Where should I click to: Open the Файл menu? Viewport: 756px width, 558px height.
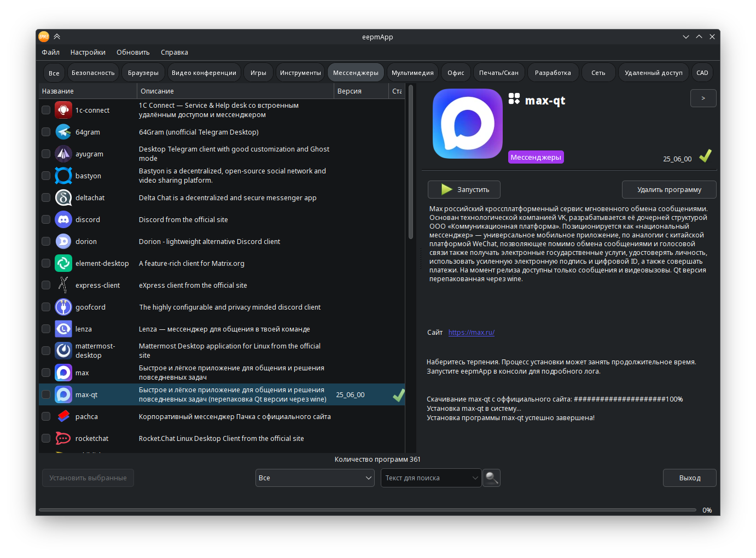pos(51,53)
